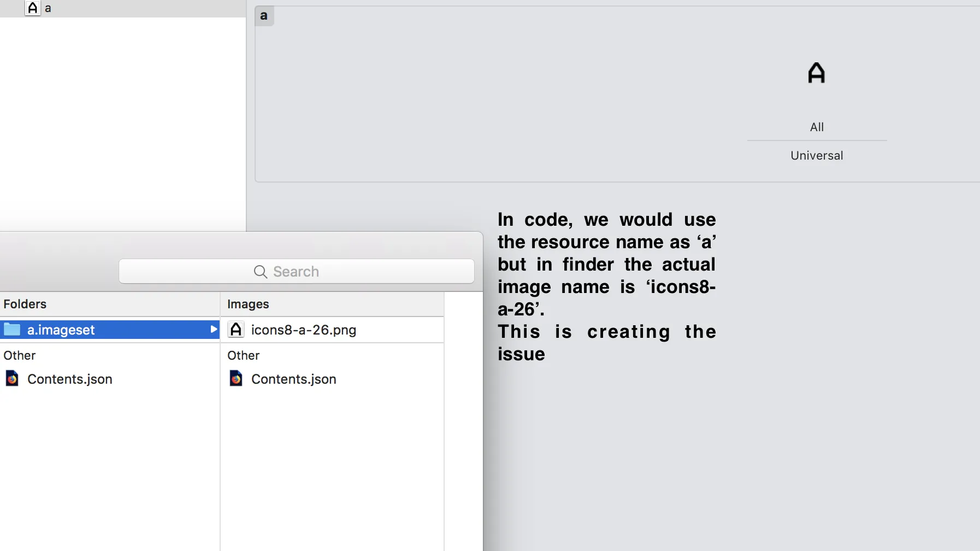
Task: Click the Contents.json file icon in the Images column
Action: 236,378
